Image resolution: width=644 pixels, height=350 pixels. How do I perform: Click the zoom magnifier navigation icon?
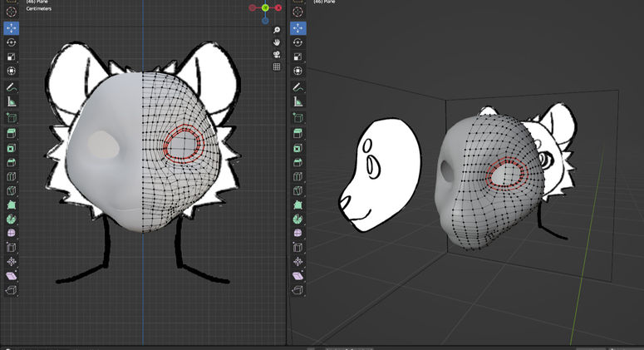click(277, 30)
